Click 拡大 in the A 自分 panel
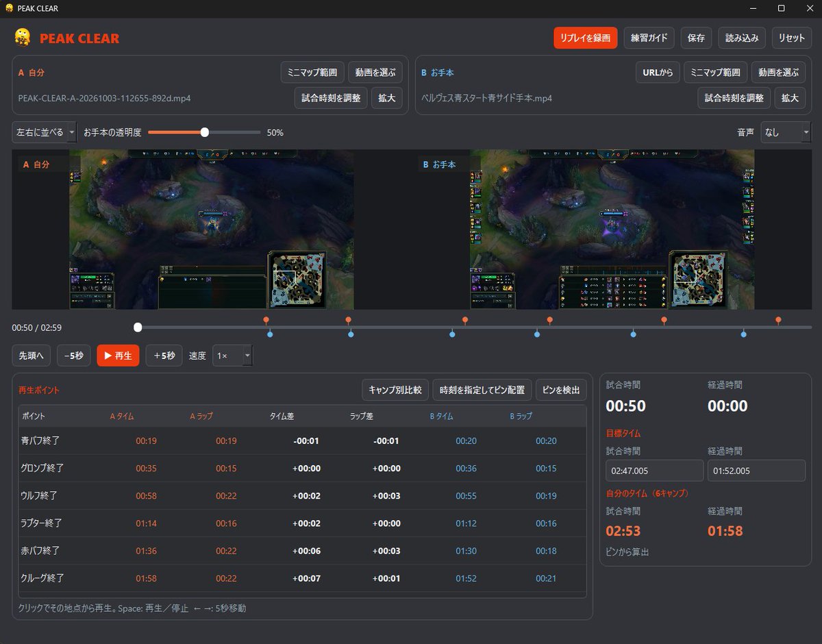 [387, 98]
